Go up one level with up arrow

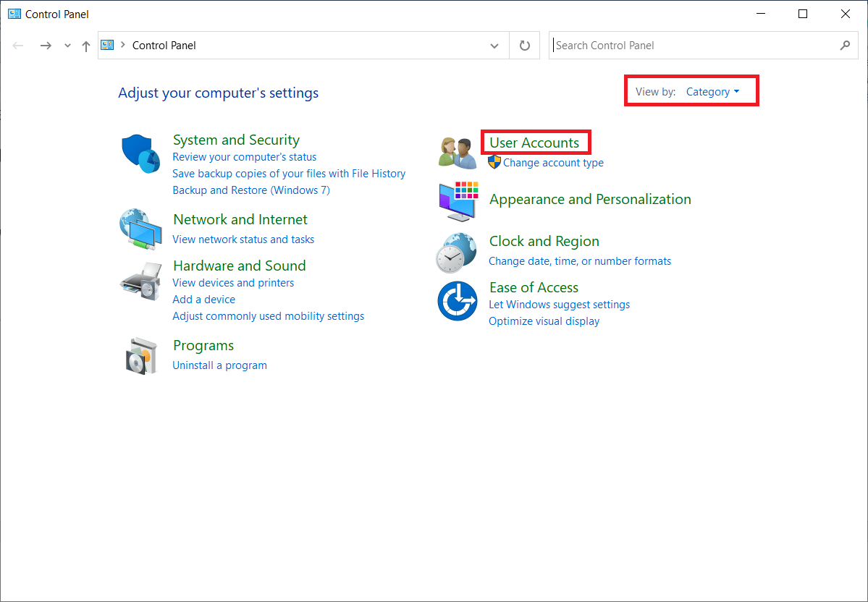tap(86, 46)
